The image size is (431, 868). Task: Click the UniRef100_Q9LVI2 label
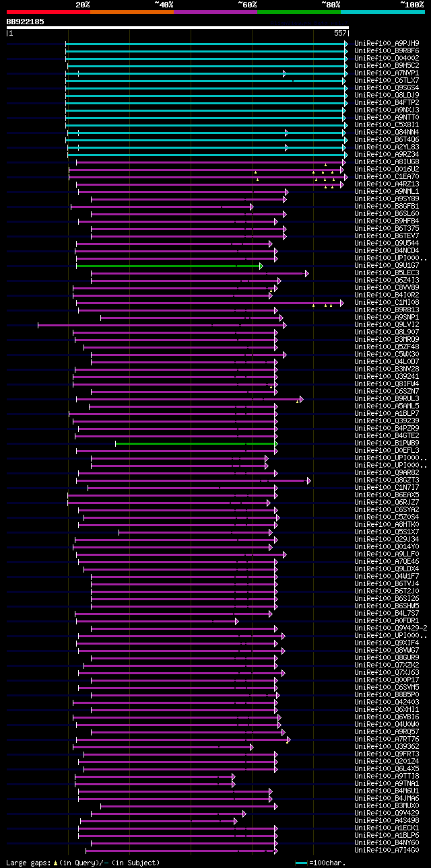click(x=387, y=325)
